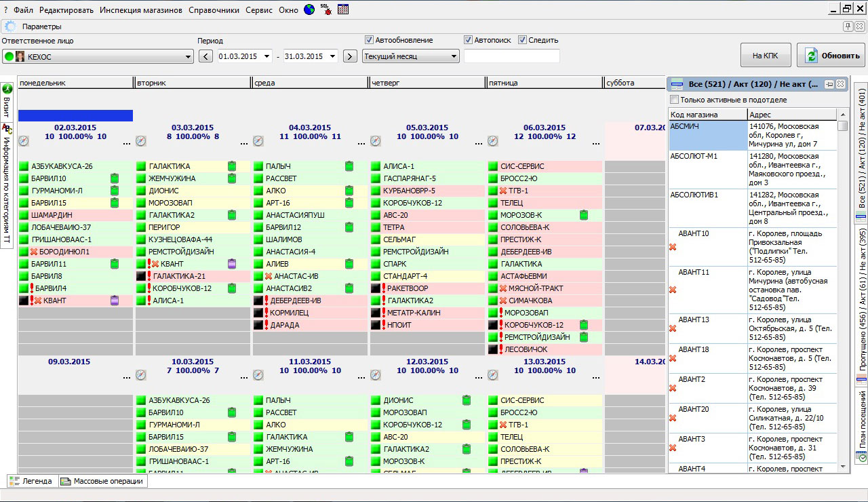Image resolution: width=868 pixels, height=502 pixels.
Task: Click the На КПК button
Action: pyautogui.click(x=766, y=56)
